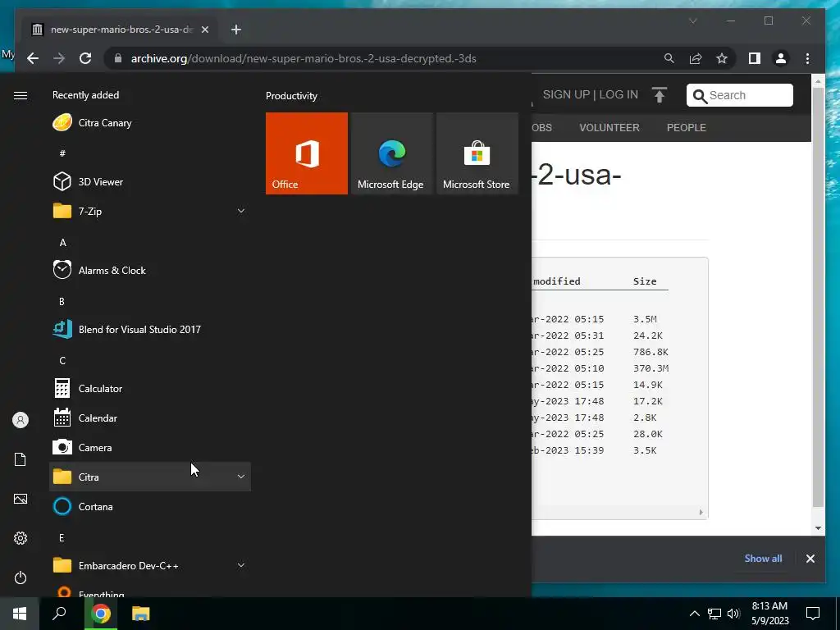
Task: Launch 3D Viewer app
Action: point(150,181)
